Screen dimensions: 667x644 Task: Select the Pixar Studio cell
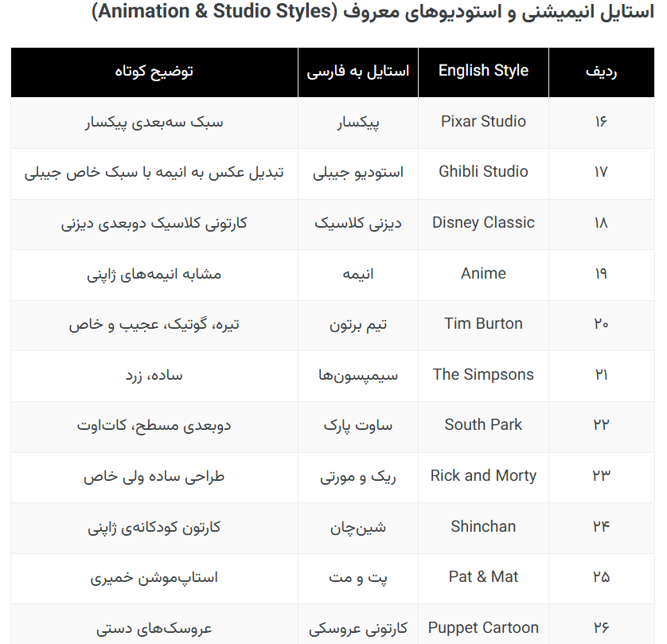[x=483, y=122]
